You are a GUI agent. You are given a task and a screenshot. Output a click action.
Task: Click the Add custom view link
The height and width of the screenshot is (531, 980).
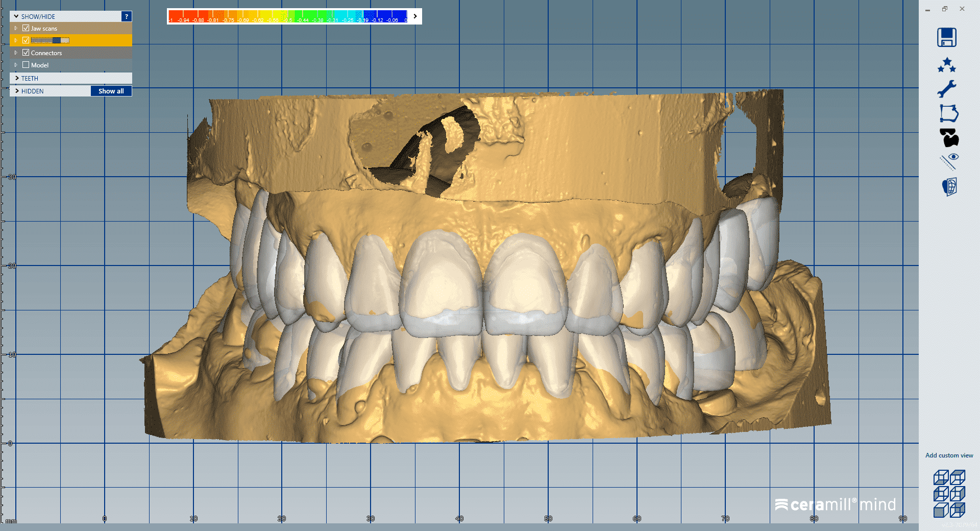pyautogui.click(x=949, y=455)
